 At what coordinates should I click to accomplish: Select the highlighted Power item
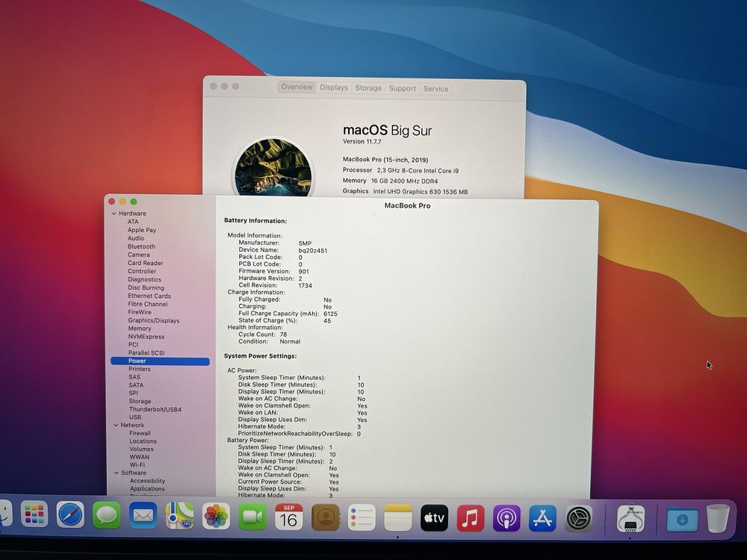coord(160,361)
